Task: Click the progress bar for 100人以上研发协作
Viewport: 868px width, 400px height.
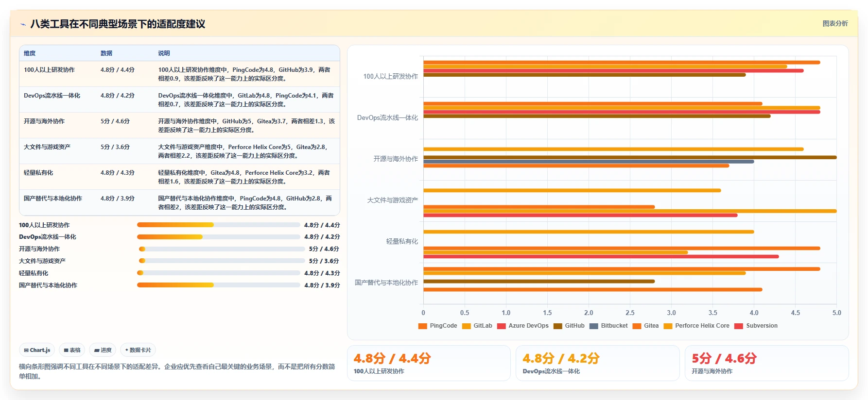Action: 218,225
